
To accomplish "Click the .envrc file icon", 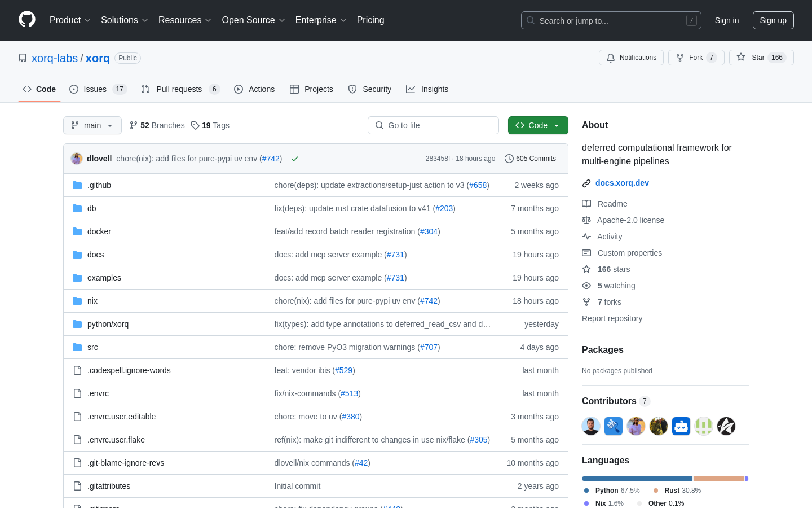I will tap(77, 393).
